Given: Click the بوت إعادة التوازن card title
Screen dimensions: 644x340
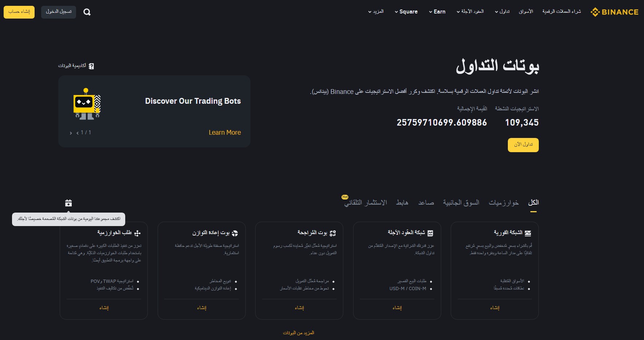Looking at the screenshot, I should tap(211, 233).
